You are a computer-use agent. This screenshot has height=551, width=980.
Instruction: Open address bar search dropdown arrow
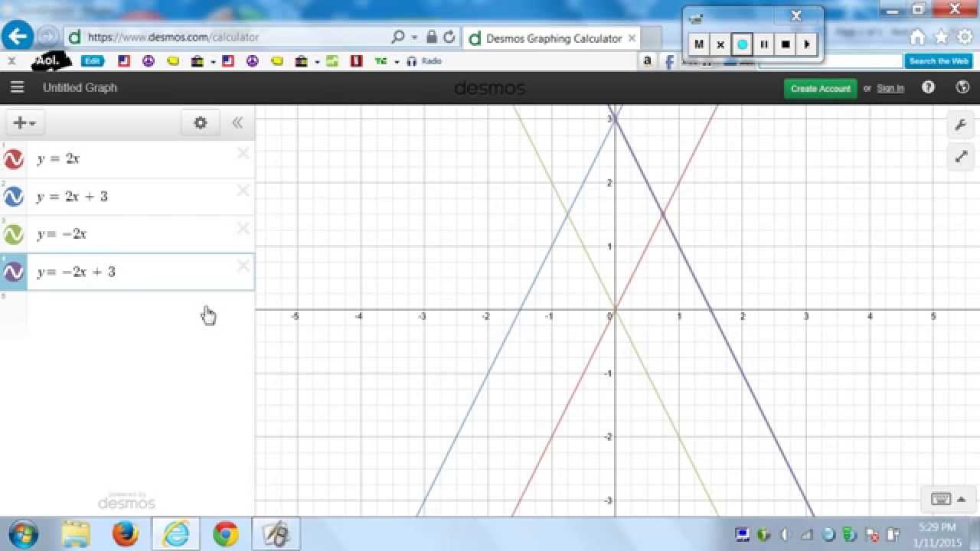pos(414,37)
